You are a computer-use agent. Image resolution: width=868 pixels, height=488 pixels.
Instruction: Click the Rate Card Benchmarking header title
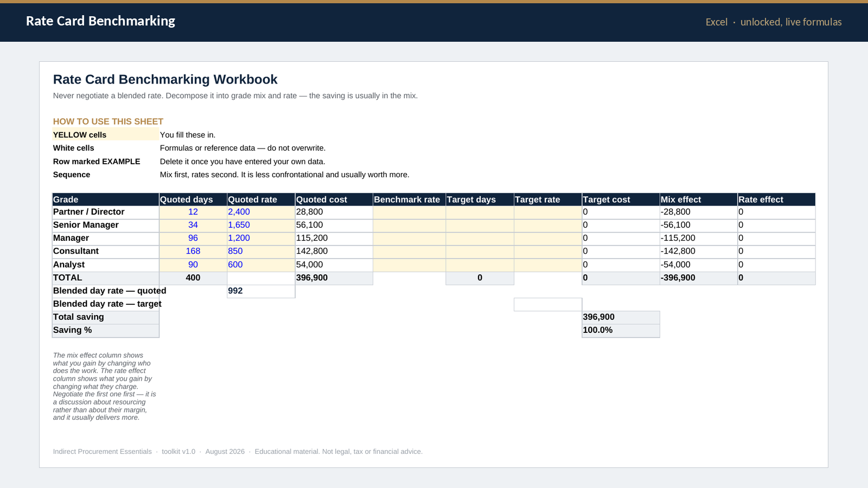coord(100,21)
